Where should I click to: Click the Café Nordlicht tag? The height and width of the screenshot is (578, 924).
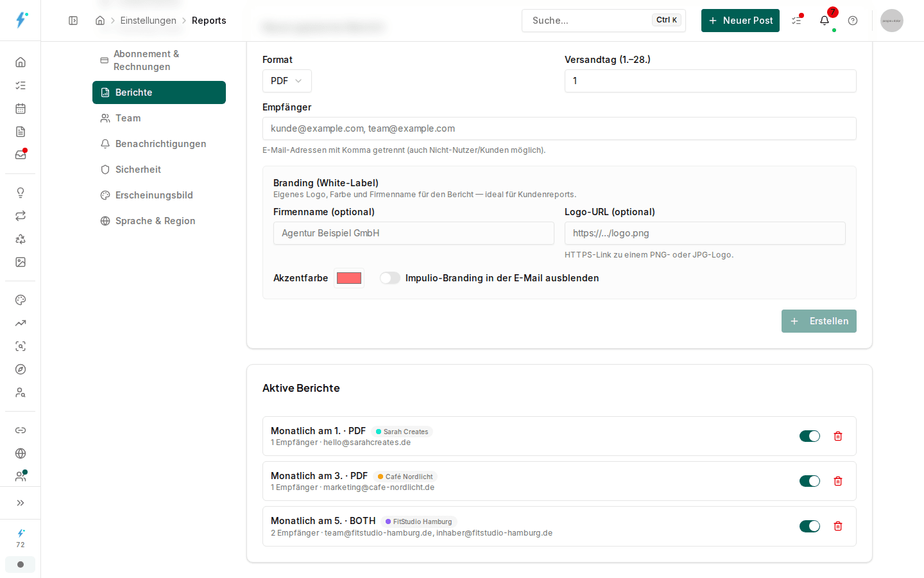[405, 477]
